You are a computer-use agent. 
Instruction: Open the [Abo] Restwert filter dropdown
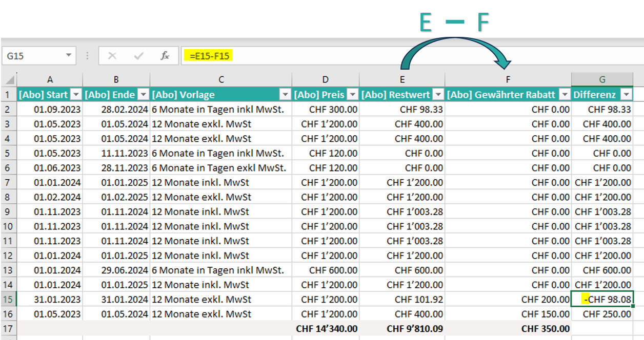coord(438,94)
